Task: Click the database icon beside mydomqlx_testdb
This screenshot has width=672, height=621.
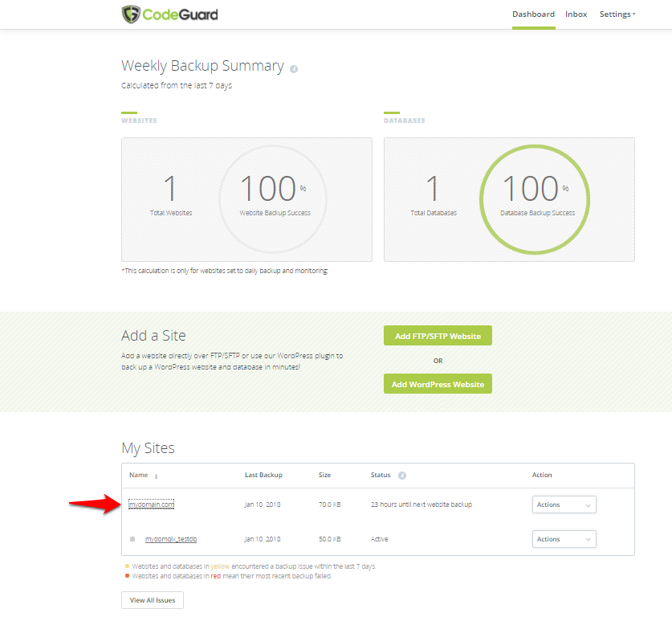Action: pyautogui.click(x=132, y=539)
